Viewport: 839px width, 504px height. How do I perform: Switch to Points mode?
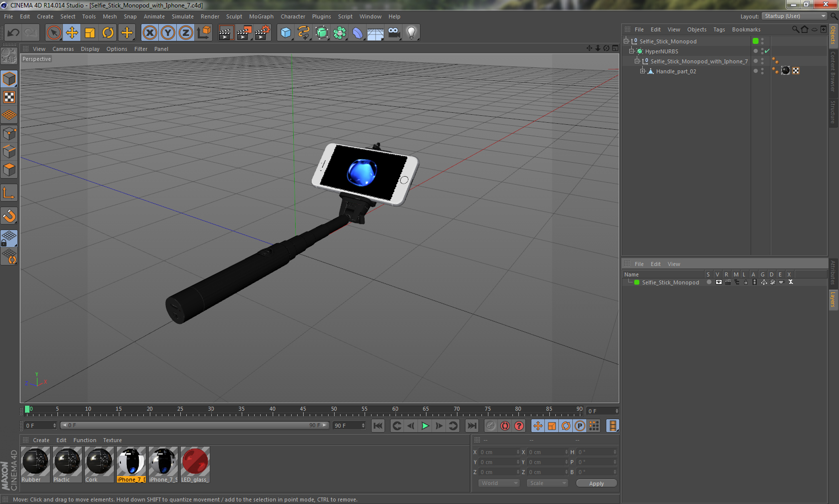[x=9, y=134]
